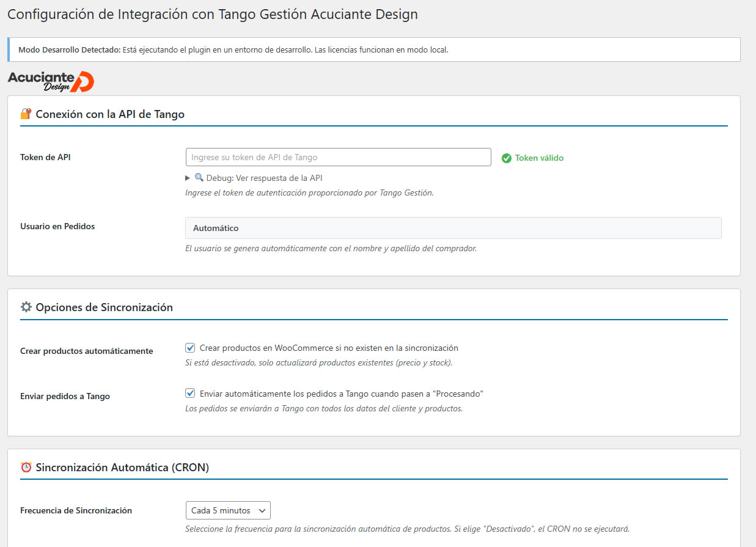Click the Automático usuario en pedidos field

pyautogui.click(x=453, y=228)
